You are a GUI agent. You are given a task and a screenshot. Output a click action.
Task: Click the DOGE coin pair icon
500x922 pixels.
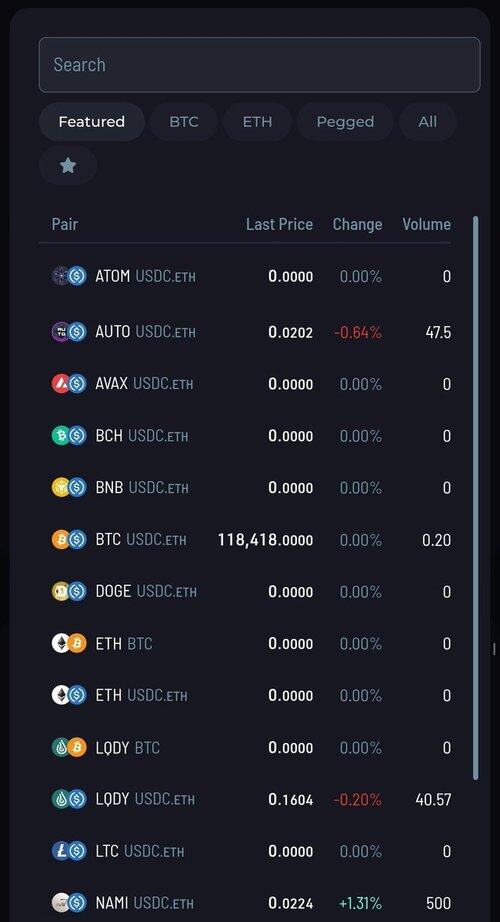69,591
